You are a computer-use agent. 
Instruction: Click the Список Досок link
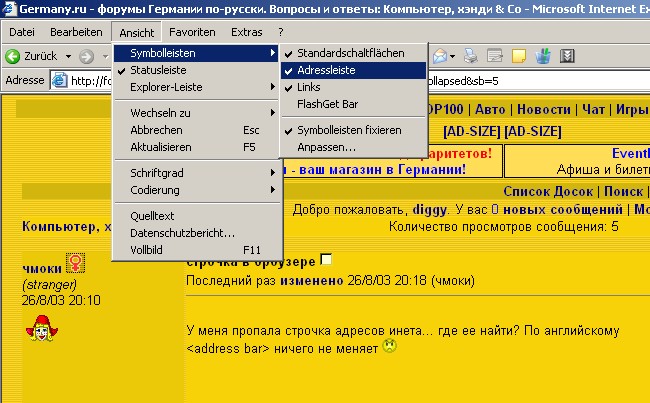click(x=548, y=191)
